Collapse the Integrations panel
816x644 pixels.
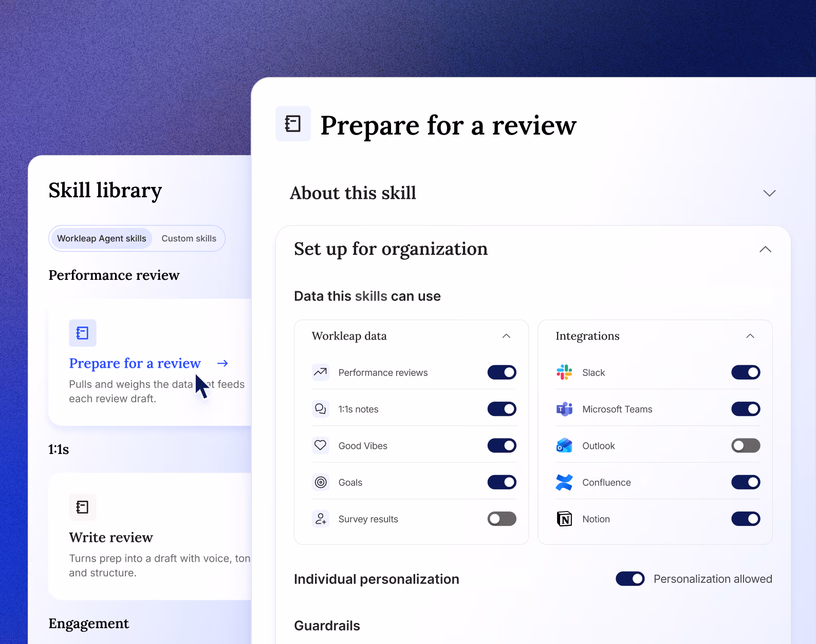[x=750, y=336]
